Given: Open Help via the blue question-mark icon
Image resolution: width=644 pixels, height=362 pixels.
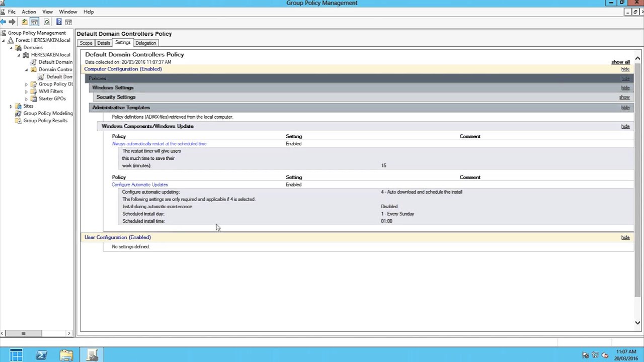Looking at the screenshot, I should [x=59, y=22].
